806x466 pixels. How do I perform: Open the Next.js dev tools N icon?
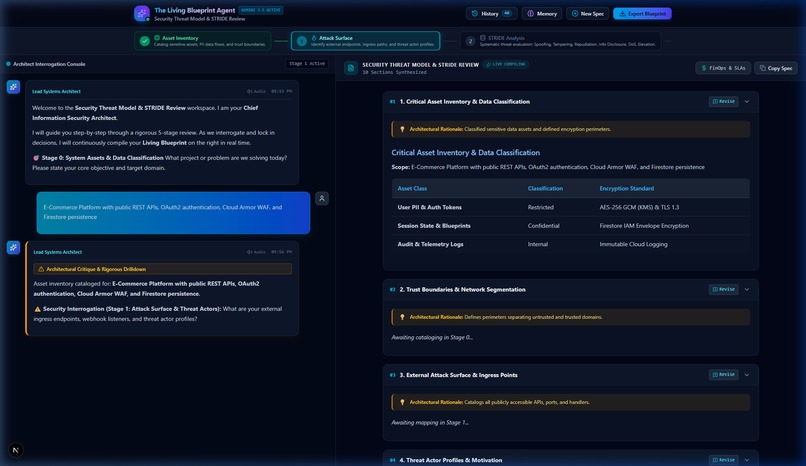click(x=16, y=450)
